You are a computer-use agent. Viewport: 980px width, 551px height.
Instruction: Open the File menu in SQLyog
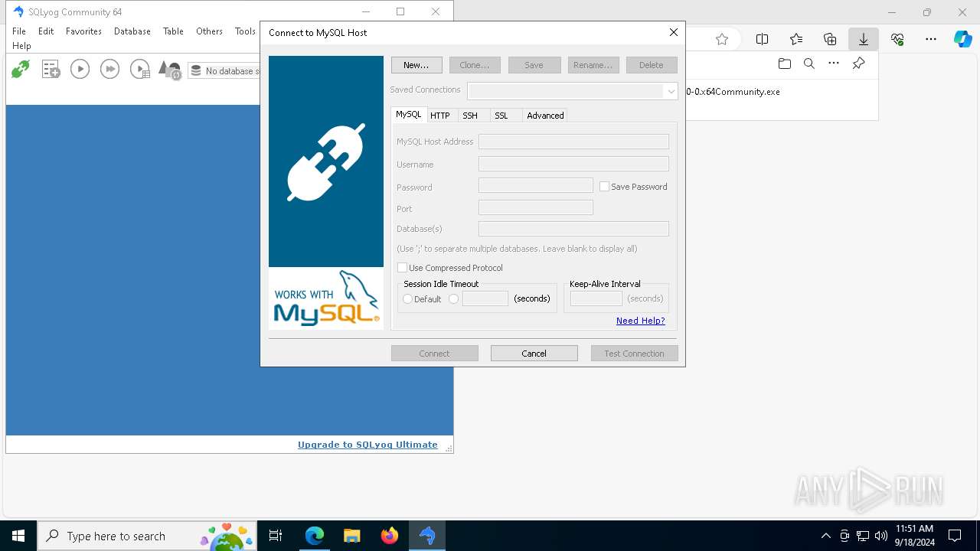pyautogui.click(x=19, y=31)
